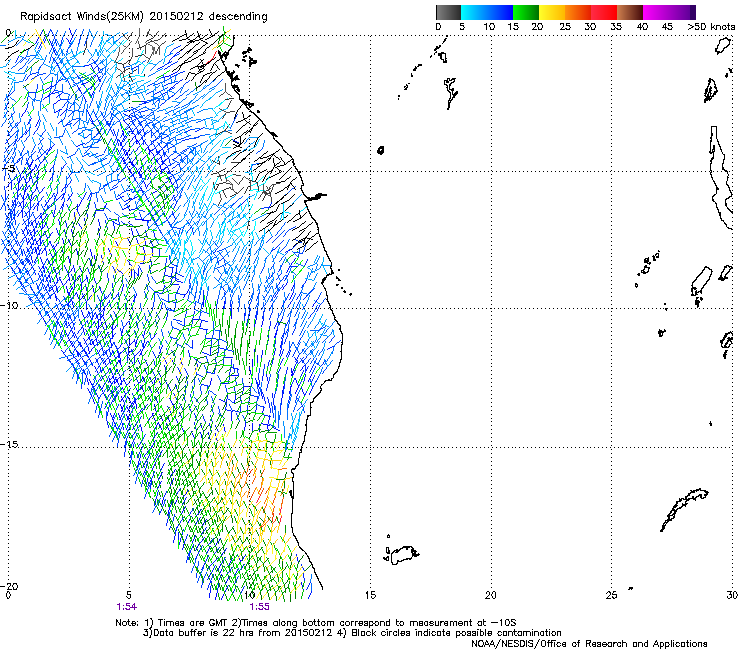Click latitude label '-5' on left axis
The image size is (740, 650).
click(x=8, y=169)
